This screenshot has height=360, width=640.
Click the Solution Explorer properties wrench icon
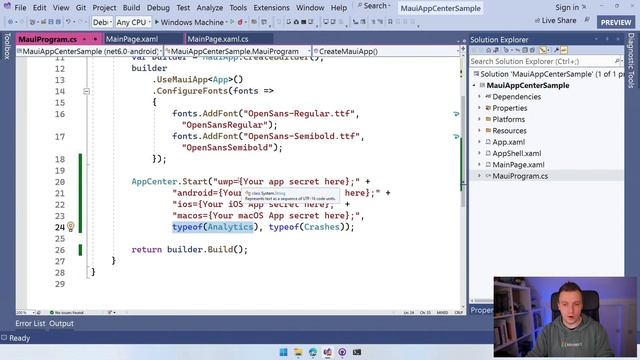pos(556,50)
